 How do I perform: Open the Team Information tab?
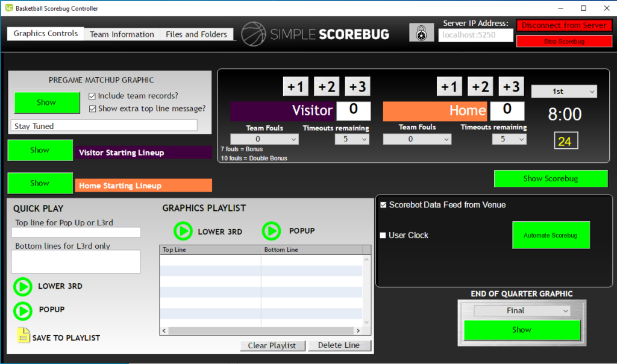click(122, 34)
